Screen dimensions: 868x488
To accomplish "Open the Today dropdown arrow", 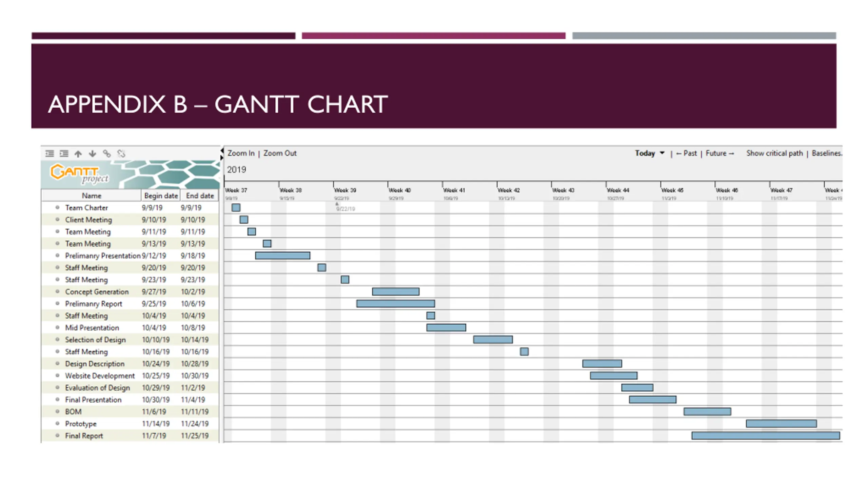I will tap(662, 153).
